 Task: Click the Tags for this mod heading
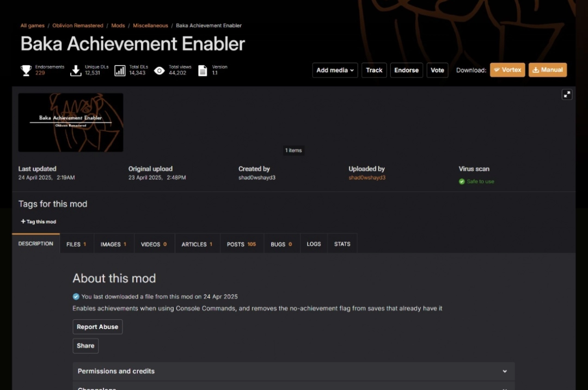[53, 204]
